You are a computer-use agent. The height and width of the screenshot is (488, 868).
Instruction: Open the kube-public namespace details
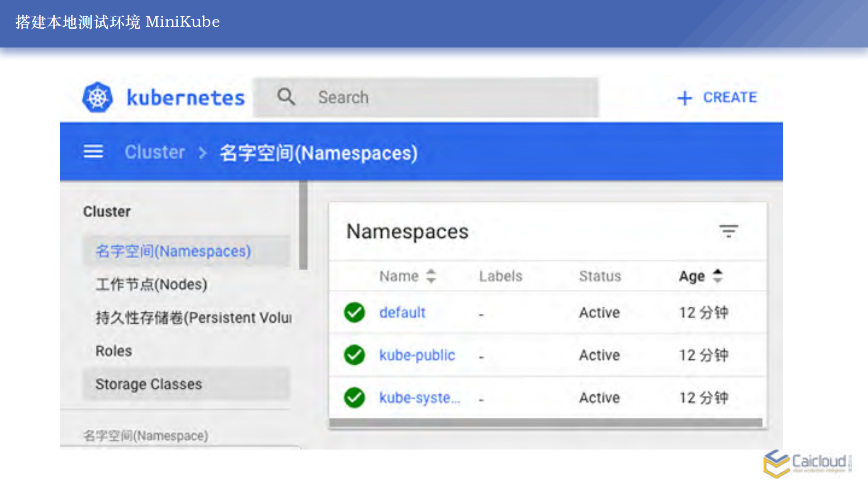tap(417, 355)
